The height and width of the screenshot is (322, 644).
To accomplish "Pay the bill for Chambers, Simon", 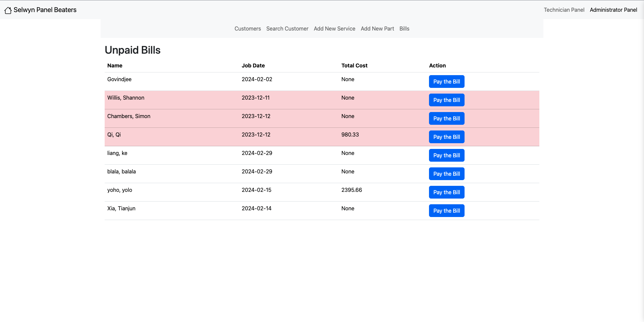I will pos(446,118).
